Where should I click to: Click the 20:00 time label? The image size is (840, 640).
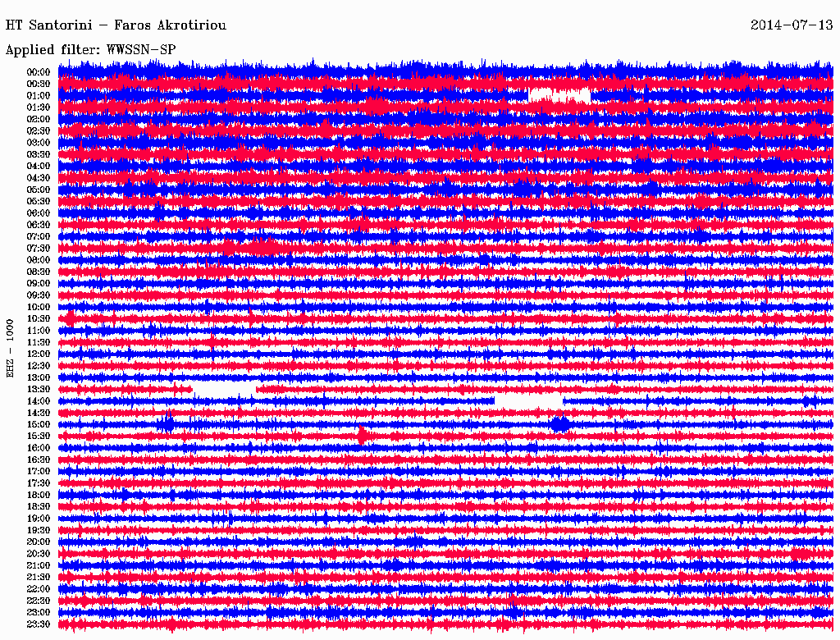pyautogui.click(x=38, y=542)
